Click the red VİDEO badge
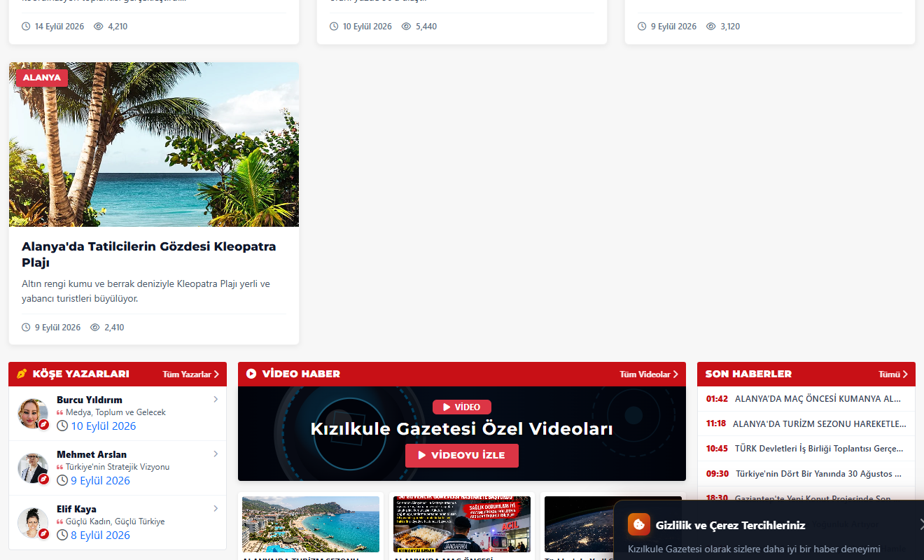924x560 pixels. (x=462, y=407)
